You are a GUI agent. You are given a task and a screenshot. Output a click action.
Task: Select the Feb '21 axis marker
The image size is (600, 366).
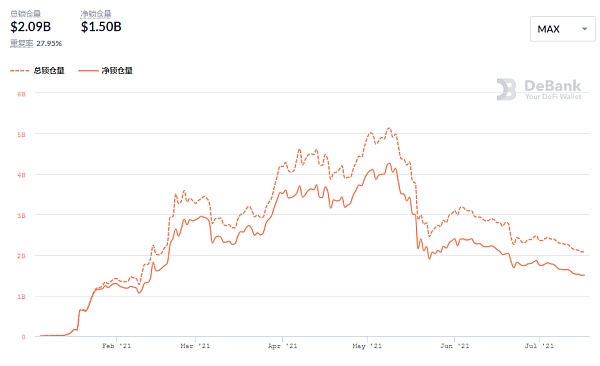pyautogui.click(x=116, y=346)
